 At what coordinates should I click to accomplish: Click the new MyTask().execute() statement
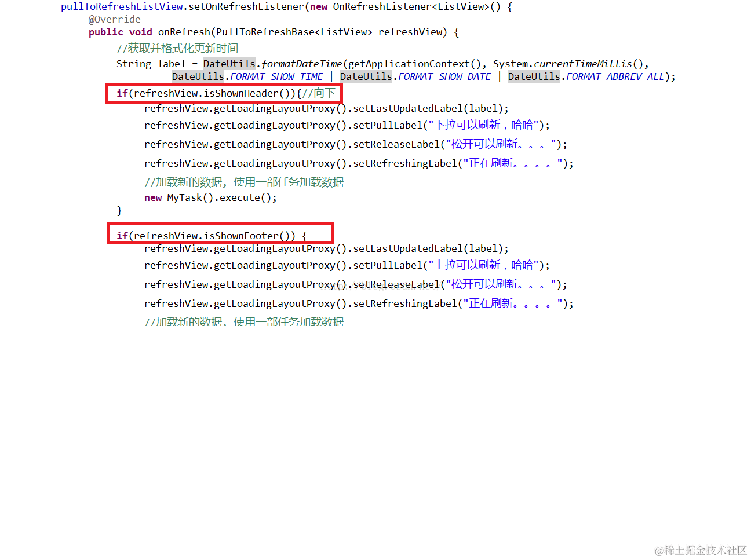(x=210, y=198)
